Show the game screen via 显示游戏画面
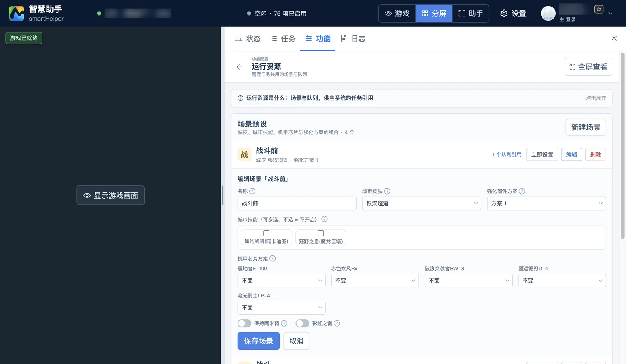Screen dimensions: 626x364 pos(110,195)
